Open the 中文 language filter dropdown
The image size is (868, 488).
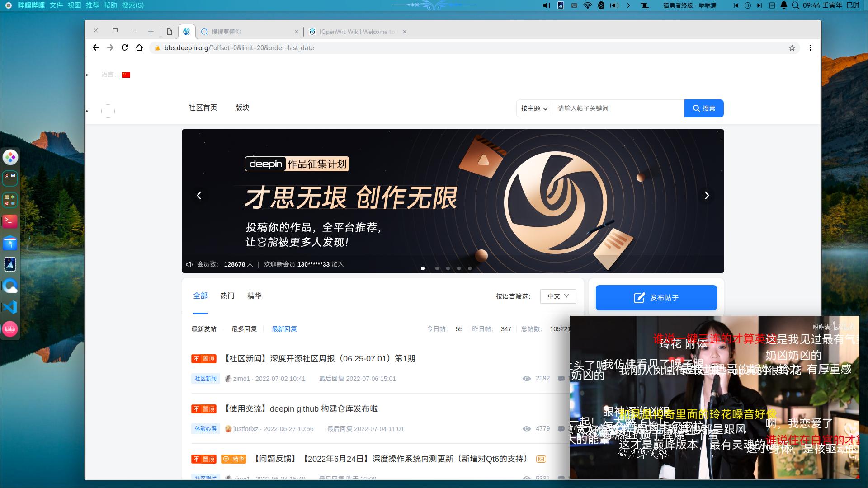coord(558,296)
